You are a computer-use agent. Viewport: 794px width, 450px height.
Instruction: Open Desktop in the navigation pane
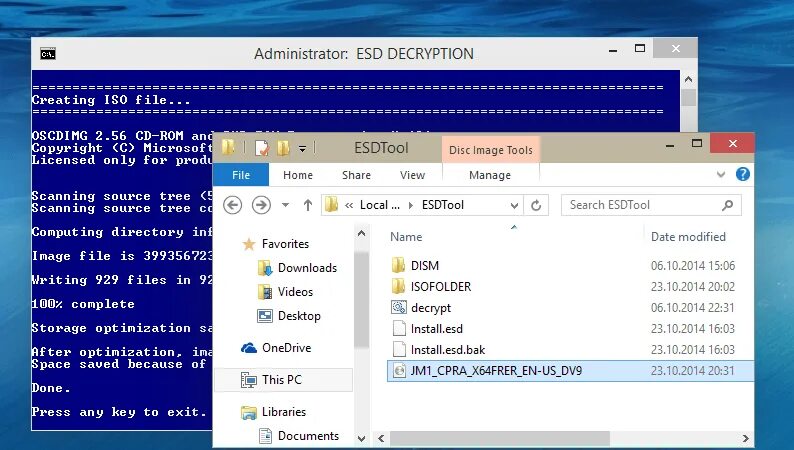click(299, 316)
